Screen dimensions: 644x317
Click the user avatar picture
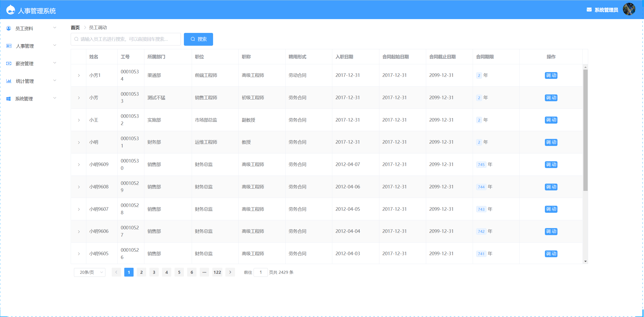coord(629,9)
